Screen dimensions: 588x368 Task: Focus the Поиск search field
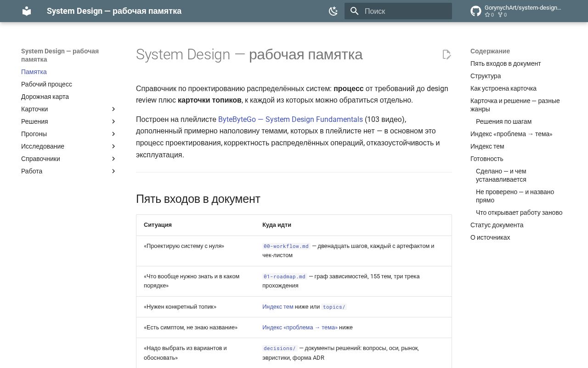(x=398, y=11)
